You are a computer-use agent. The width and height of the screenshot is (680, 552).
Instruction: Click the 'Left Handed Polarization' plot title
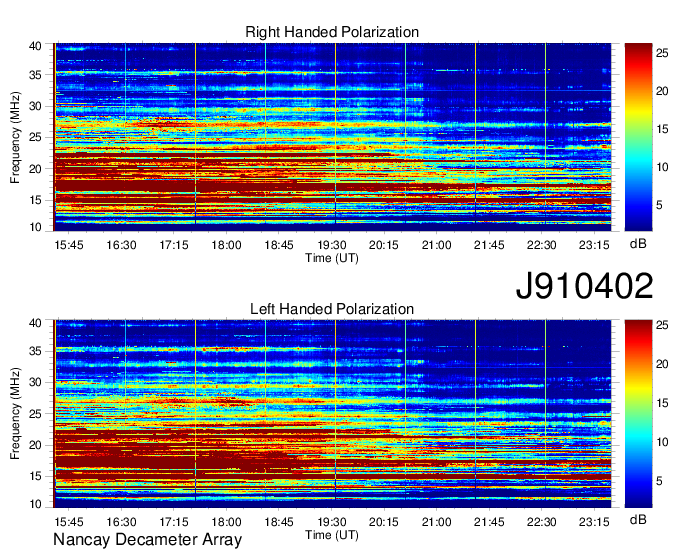point(332,309)
